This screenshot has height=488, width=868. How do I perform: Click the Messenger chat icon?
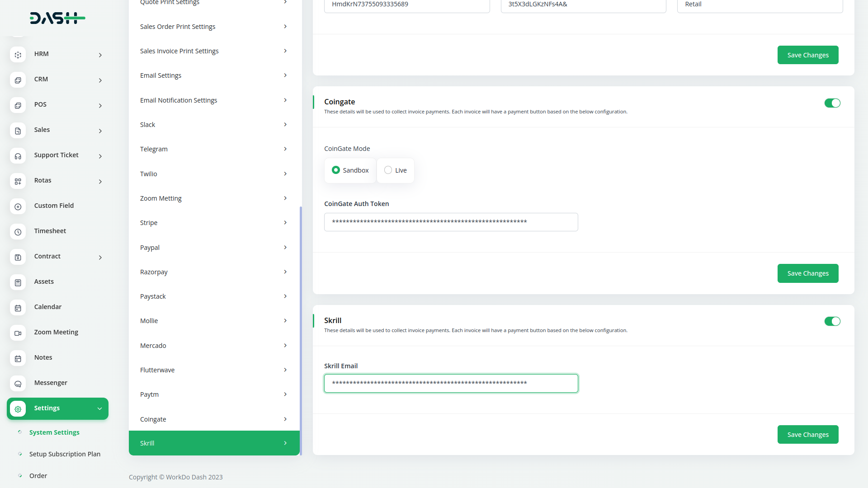(x=18, y=384)
